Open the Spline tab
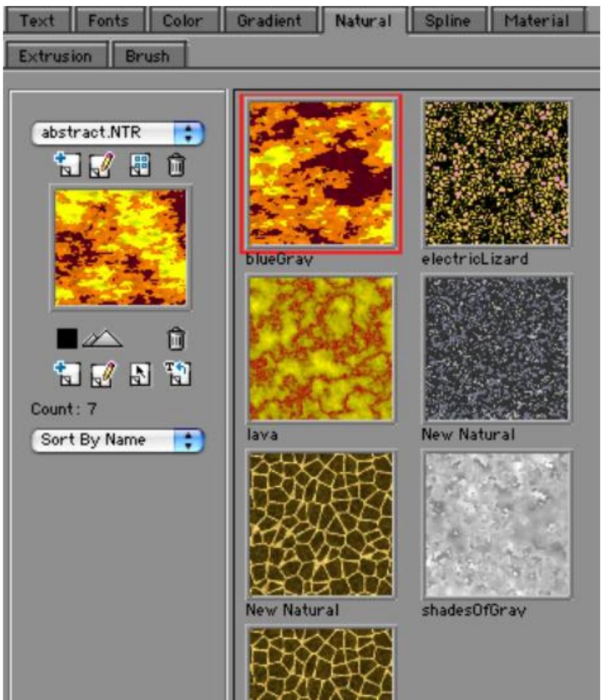The width and height of the screenshot is (605, 700). pos(448,21)
